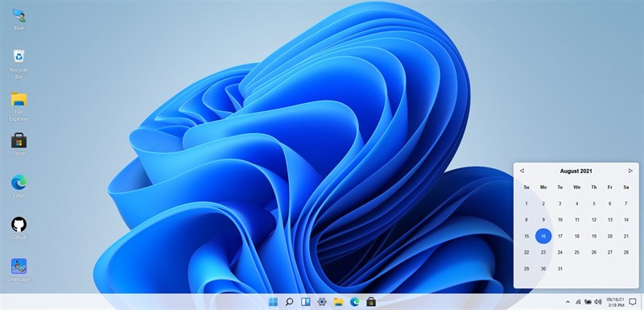The width and height of the screenshot is (644, 310).
Task: Open the Recycle Bin desktop icon
Action: click(19, 64)
